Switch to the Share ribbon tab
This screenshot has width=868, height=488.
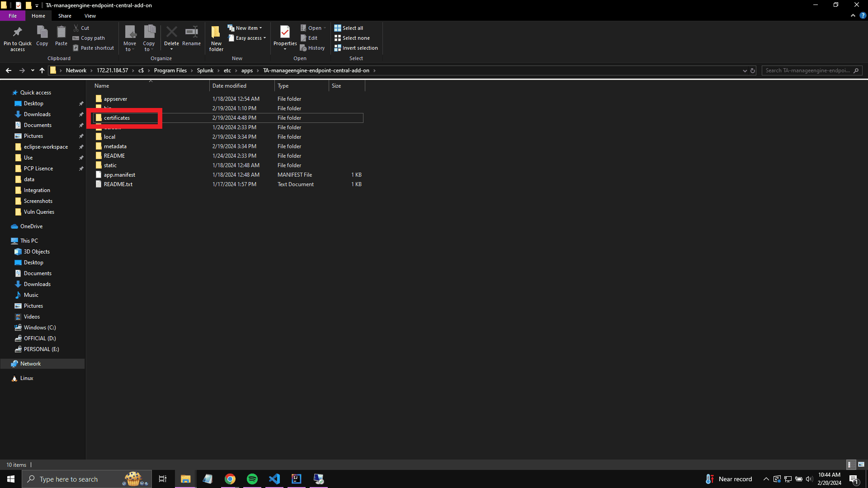[x=65, y=16]
